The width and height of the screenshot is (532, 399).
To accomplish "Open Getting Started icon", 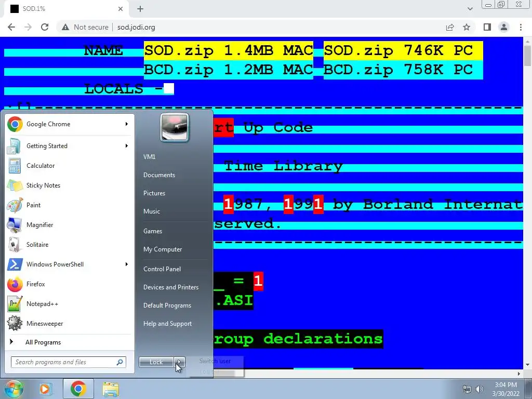I will (14, 146).
